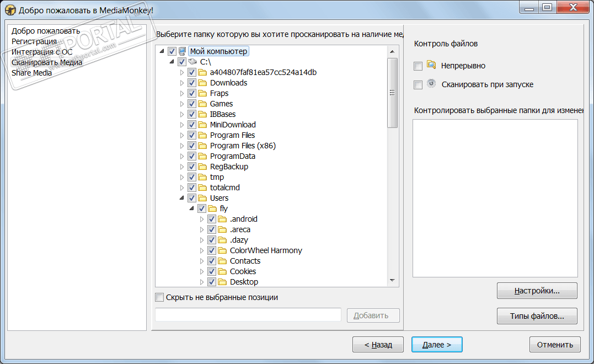The image size is (594, 364).
Task: Select the ColorWheel Harmony row label
Action: pos(266,250)
